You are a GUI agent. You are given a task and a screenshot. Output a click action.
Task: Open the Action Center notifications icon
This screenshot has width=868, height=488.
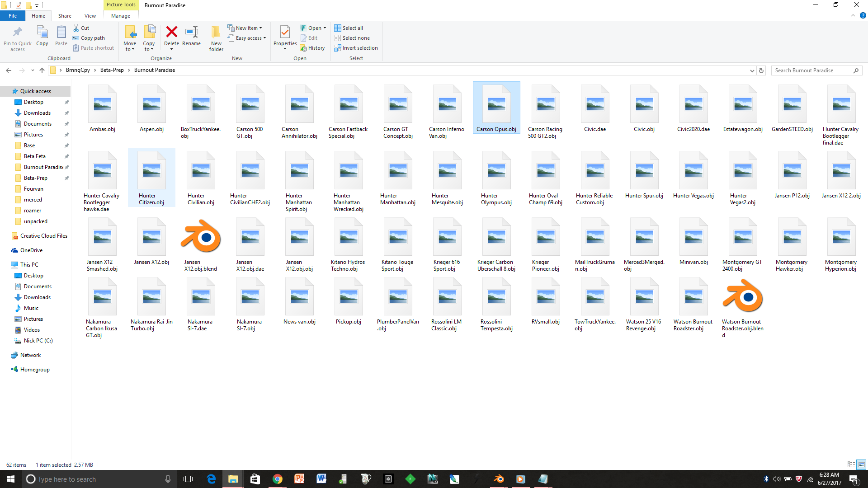[854, 479]
